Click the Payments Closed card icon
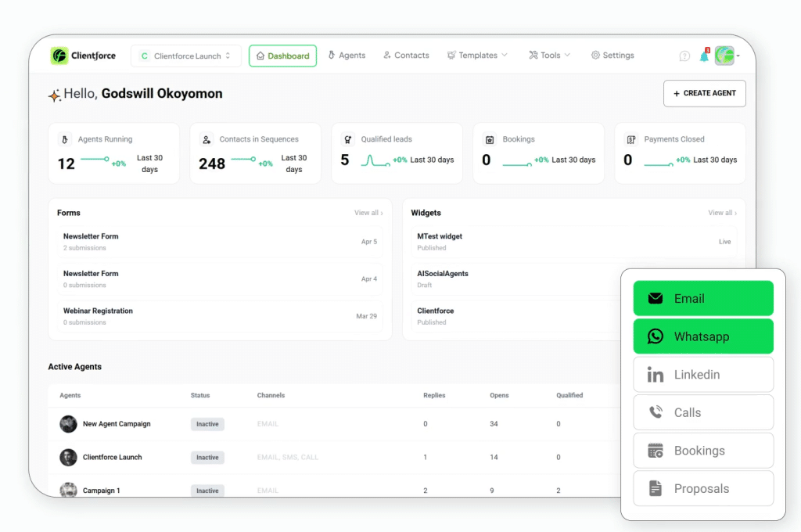The image size is (801, 532). (x=630, y=140)
